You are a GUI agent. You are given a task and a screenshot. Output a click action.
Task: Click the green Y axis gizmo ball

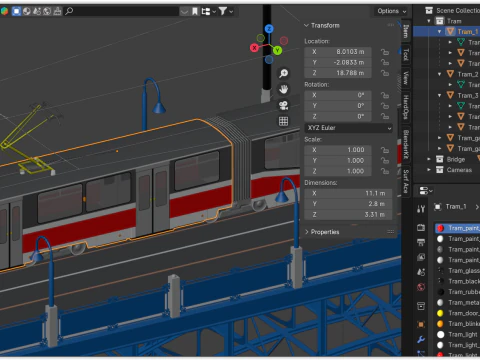click(x=277, y=50)
